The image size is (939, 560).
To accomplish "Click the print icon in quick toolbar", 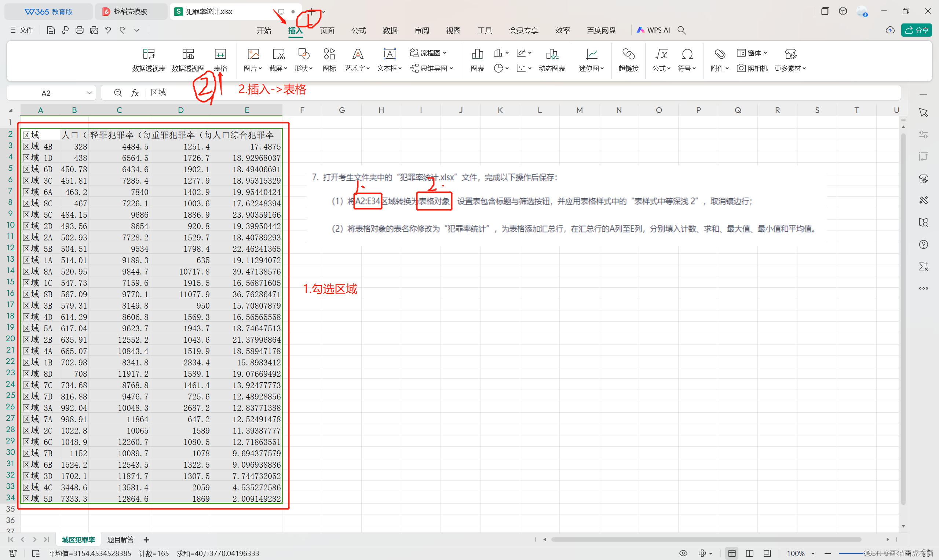I will [79, 30].
